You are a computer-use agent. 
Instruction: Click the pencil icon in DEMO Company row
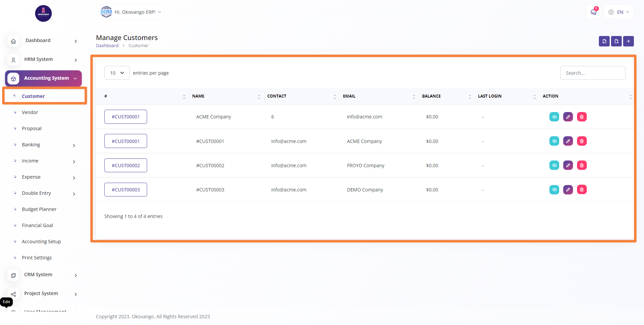[x=568, y=190]
